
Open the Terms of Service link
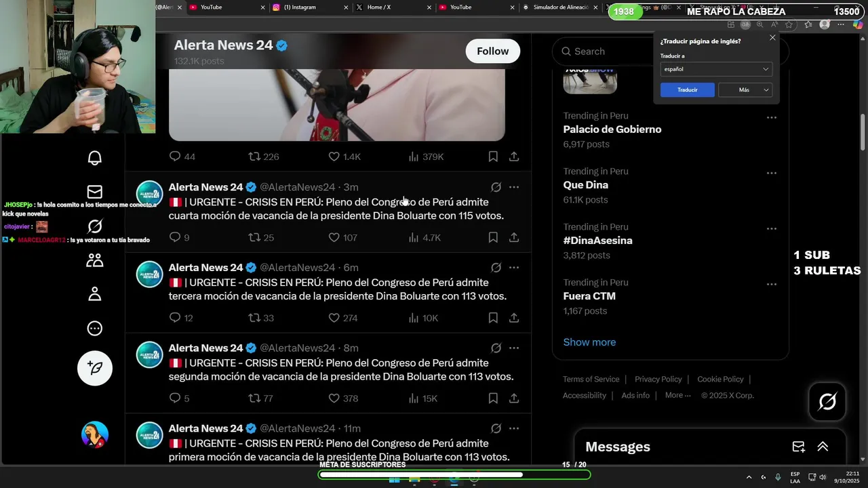(x=591, y=380)
